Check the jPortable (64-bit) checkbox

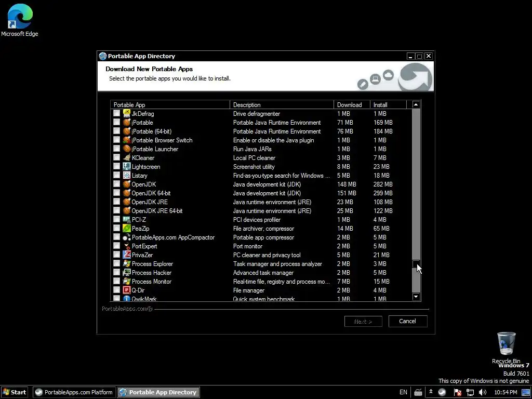[x=116, y=130]
